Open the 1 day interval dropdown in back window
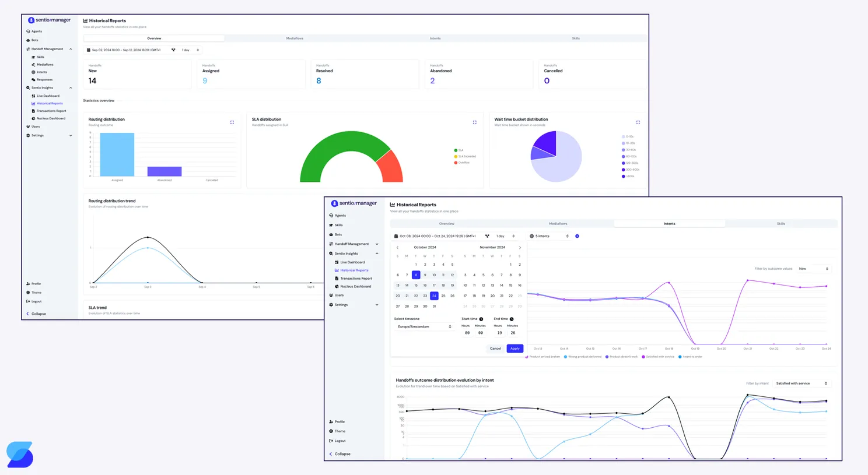Viewport: 868px width, 475px height. pos(190,50)
